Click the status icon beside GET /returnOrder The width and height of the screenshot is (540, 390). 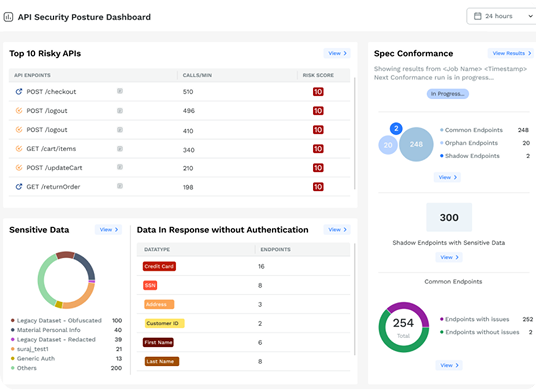click(19, 186)
